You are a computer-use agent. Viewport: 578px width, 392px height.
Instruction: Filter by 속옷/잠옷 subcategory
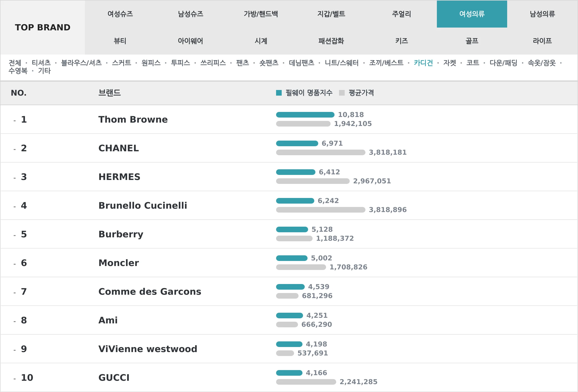coord(542,63)
